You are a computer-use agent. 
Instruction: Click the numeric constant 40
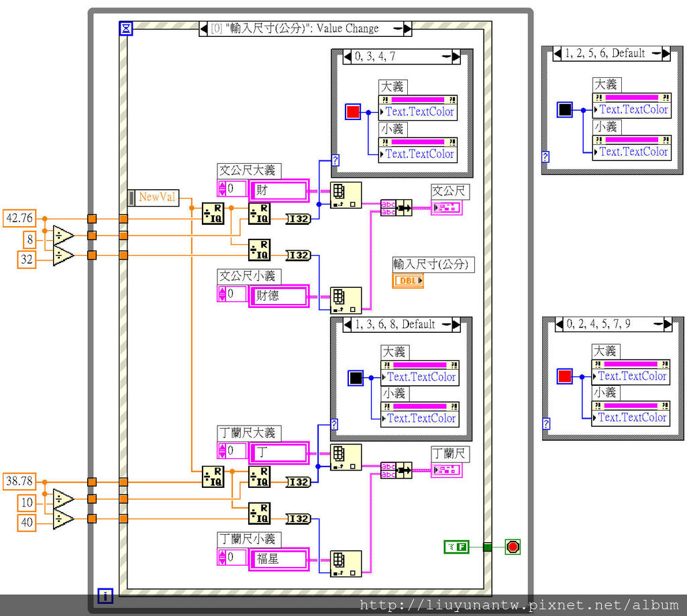click(26, 523)
